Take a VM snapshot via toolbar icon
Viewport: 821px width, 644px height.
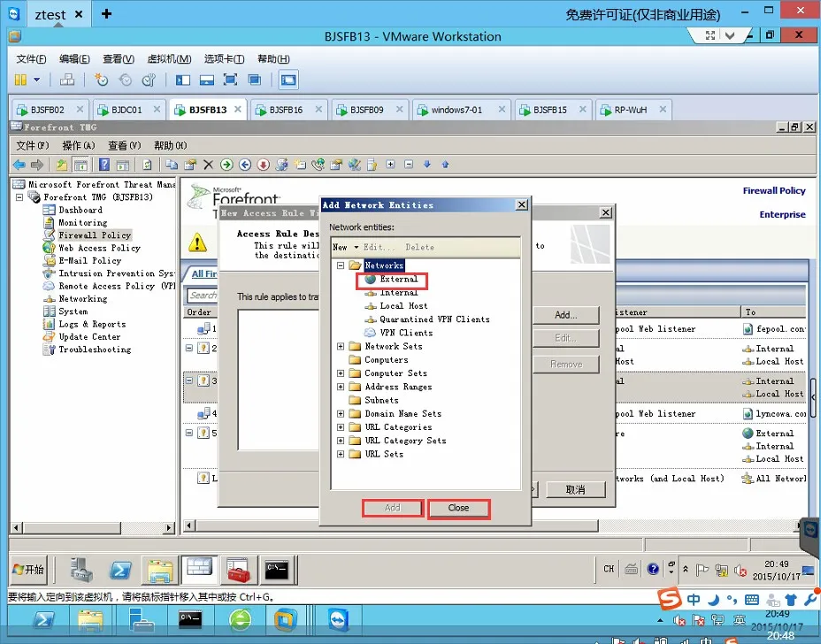[101, 80]
